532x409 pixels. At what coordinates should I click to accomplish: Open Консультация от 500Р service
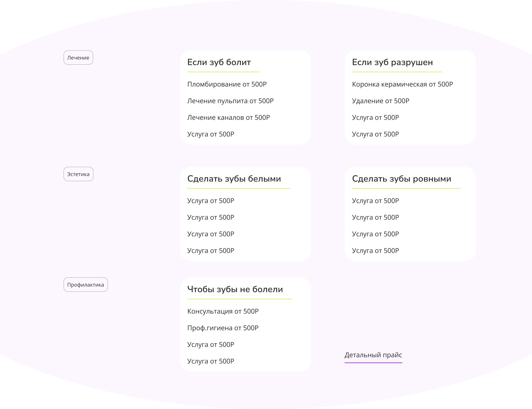223,311
